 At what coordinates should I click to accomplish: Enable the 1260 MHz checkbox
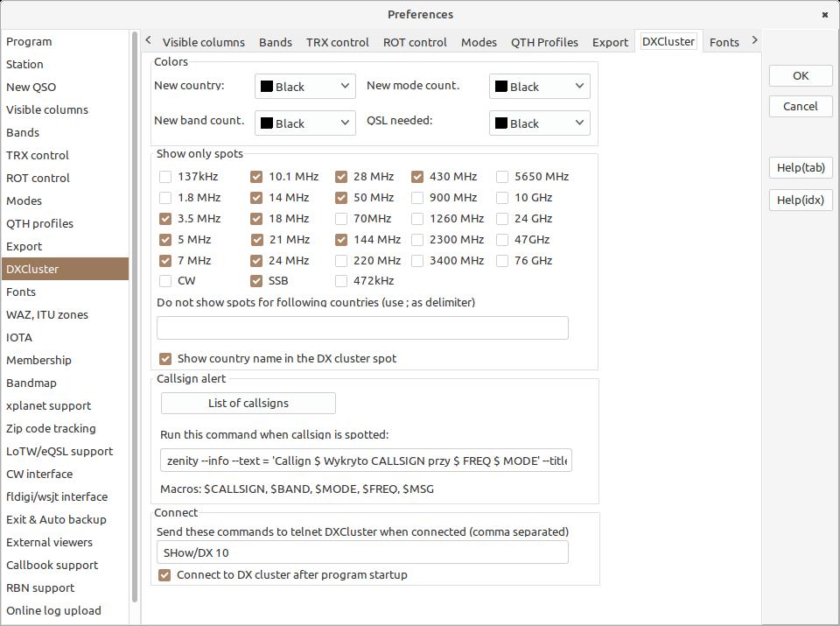click(417, 219)
